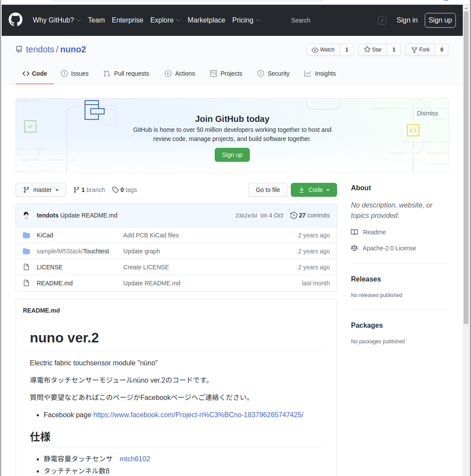This screenshot has height=476, width=471.
Task: Fork the nuno2 repository
Action: [x=420, y=50]
